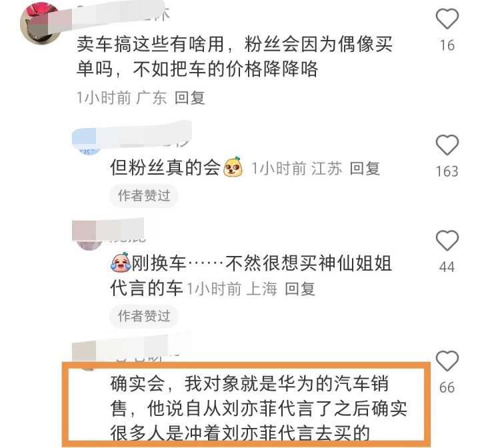Click the 16 like count number

click(x=447, y=45)
